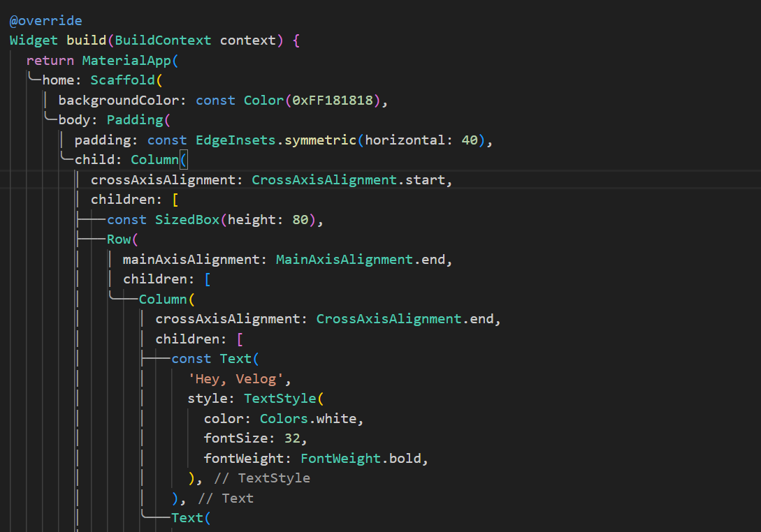Screen dimensions: 761x532
Task: Click the horizontal: argument
Action: click(x=409, y=140)
